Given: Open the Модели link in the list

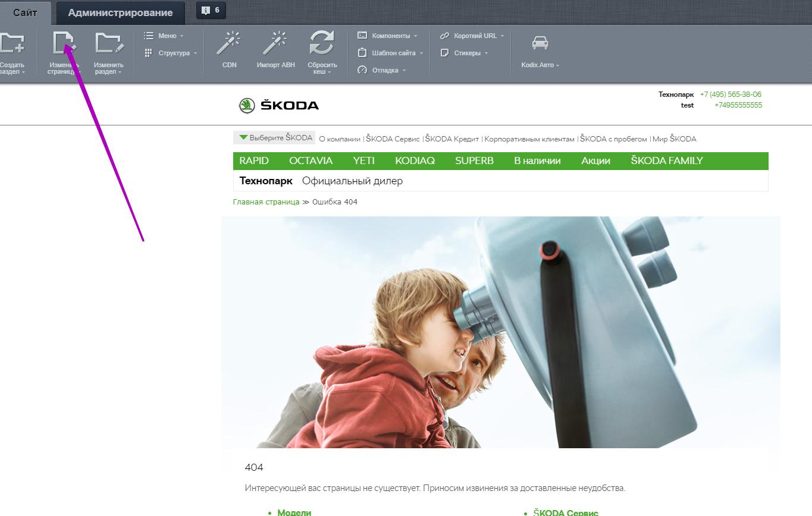Looking at the screenshot, I should coord(294,512).
